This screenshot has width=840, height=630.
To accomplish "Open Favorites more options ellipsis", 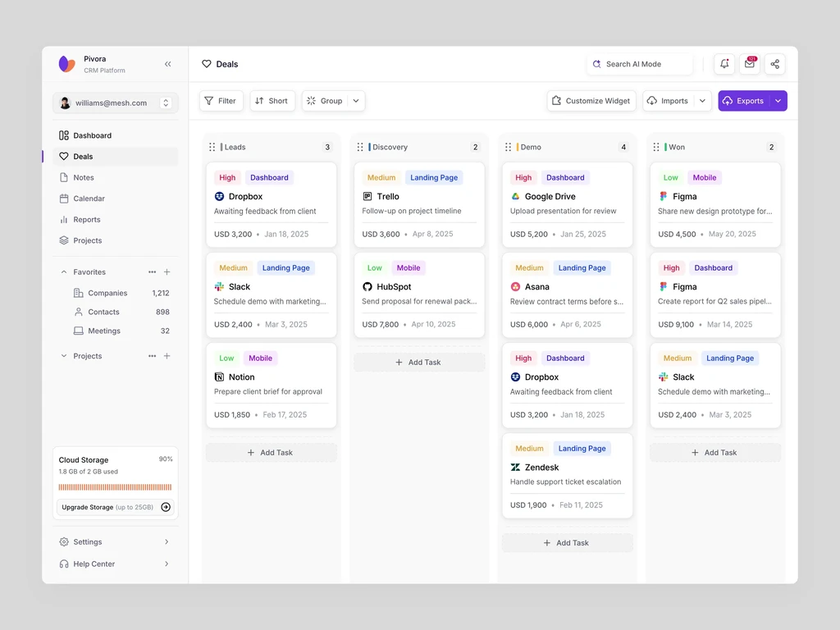I will point(152,272).
